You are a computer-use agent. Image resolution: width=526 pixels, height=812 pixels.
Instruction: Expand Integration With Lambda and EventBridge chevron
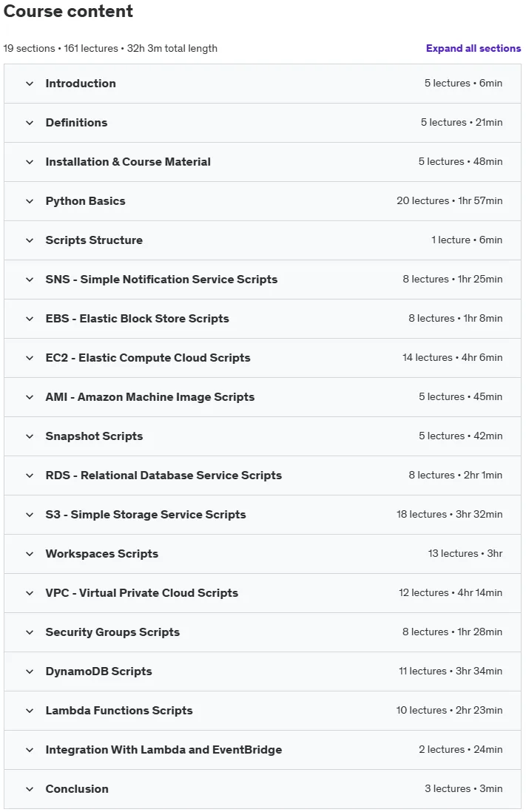point(30,749)
